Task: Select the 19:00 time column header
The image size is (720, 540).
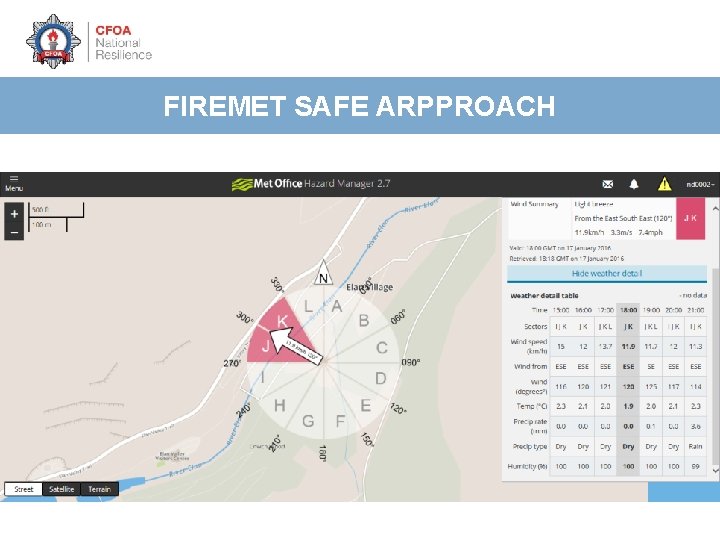Action: [x=651, y=310]
